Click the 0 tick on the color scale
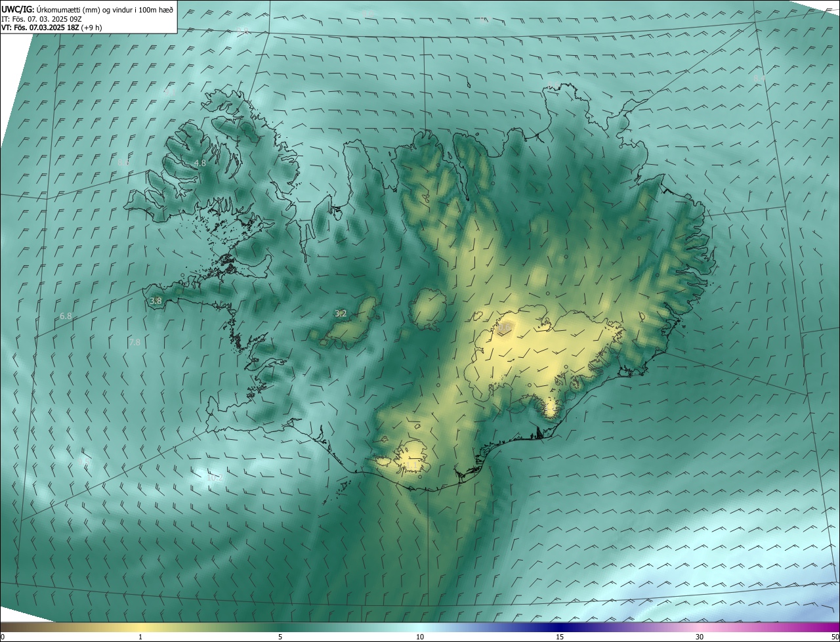The width and height of the screenshot is (840, 642). point(3,637)
